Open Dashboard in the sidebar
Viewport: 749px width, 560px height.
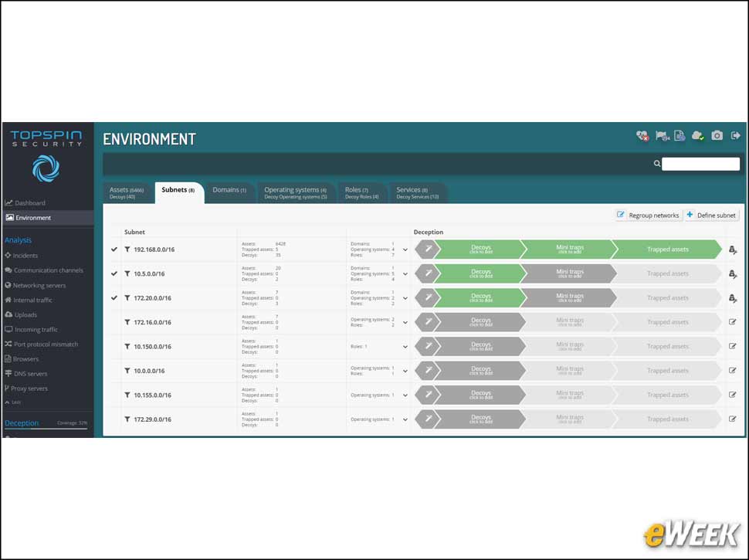click(x=25, y=202)
